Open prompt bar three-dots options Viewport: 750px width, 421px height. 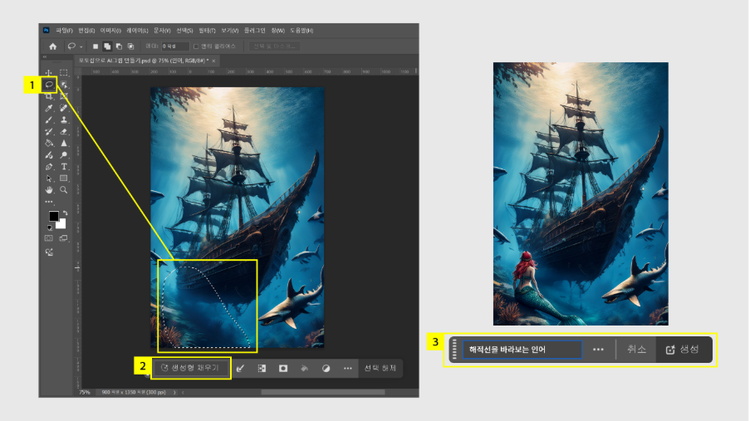598,350
